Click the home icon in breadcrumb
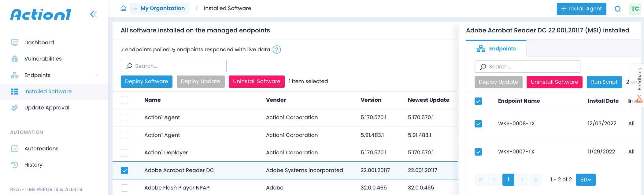Screen dimensions: 644x195 tap(123, 8)
